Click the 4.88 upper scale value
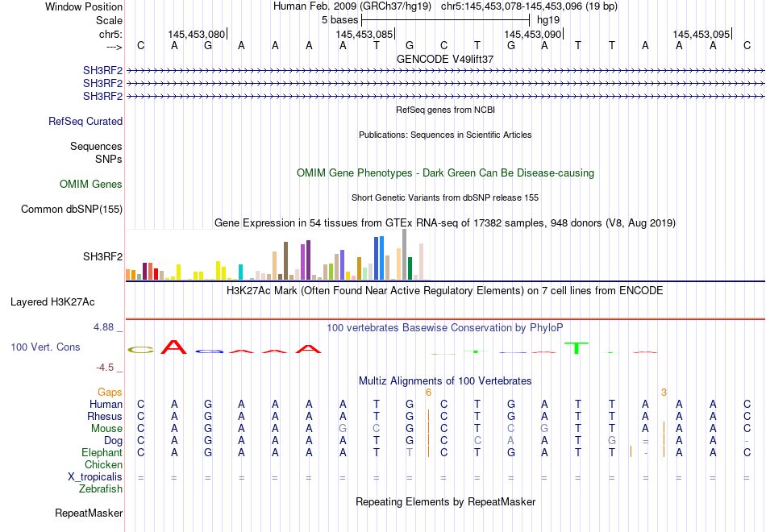The image size is (766, 532). click(x=103, y=327)
